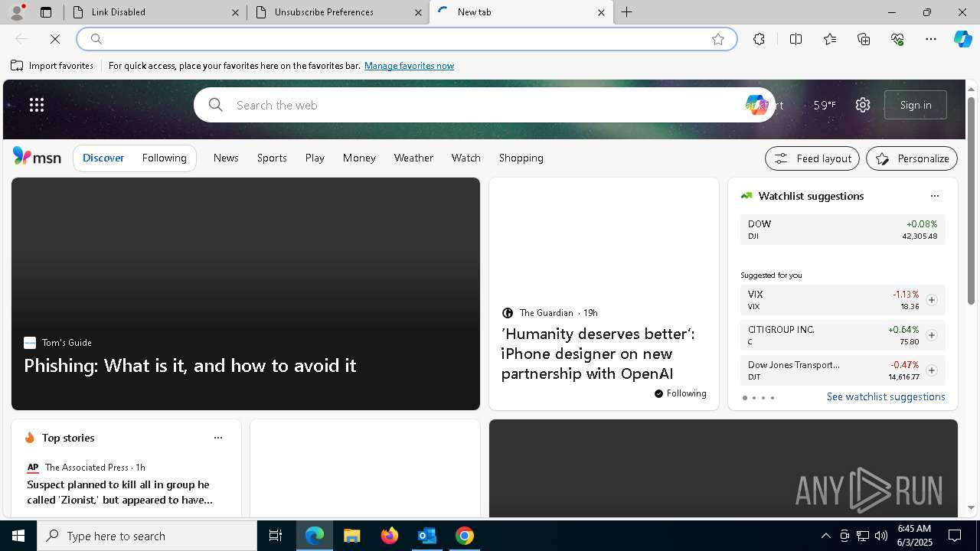Open the News section

226,158
